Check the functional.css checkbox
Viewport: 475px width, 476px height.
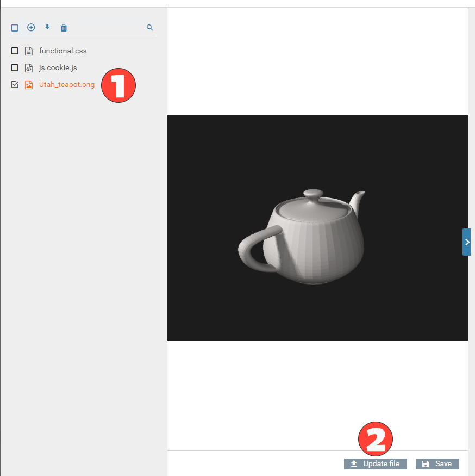coord(15,51)
